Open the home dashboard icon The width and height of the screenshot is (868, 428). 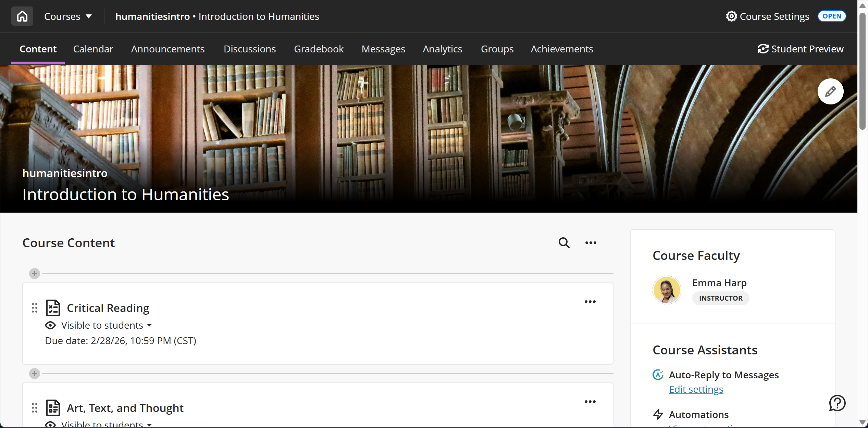(x=22, y=16)
